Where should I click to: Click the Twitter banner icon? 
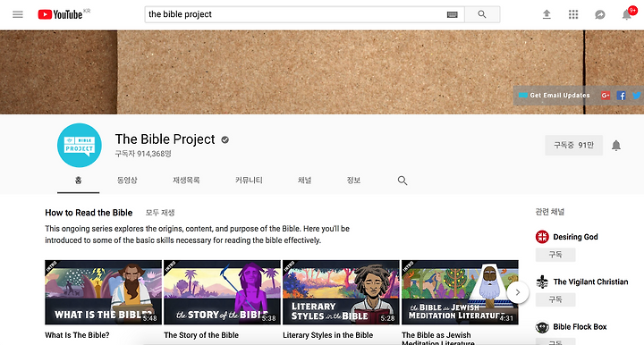pos(637,96)
